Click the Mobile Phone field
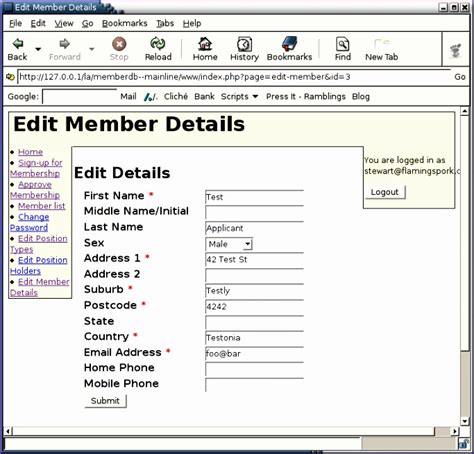The width and height of the screenshot is (474, 454). pyautogui.click(x=255, y=385)
